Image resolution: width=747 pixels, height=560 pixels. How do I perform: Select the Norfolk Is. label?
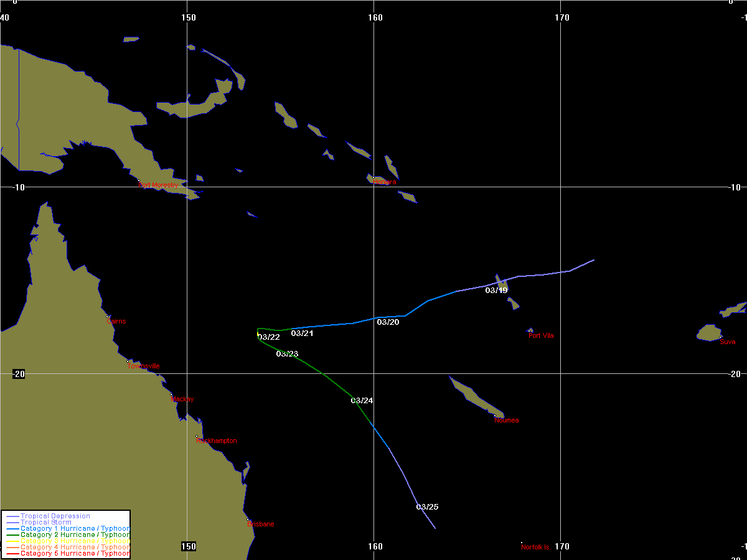(x=537, y=547)
